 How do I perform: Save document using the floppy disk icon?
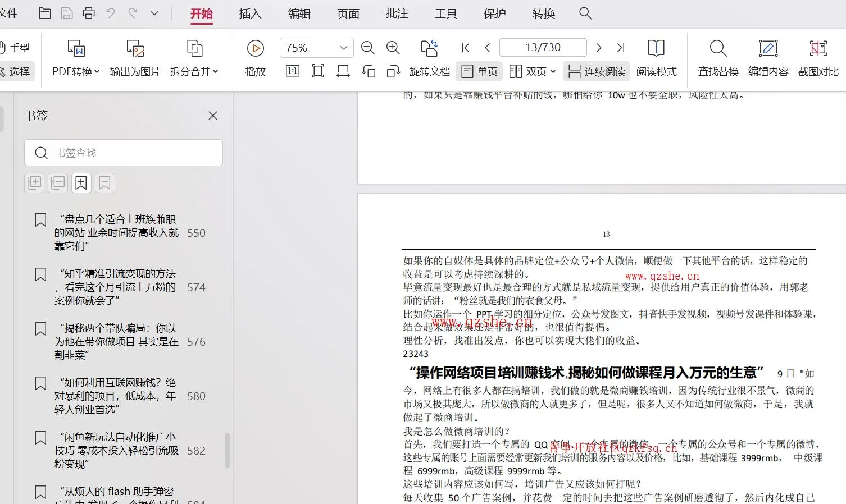pos(67,13)
